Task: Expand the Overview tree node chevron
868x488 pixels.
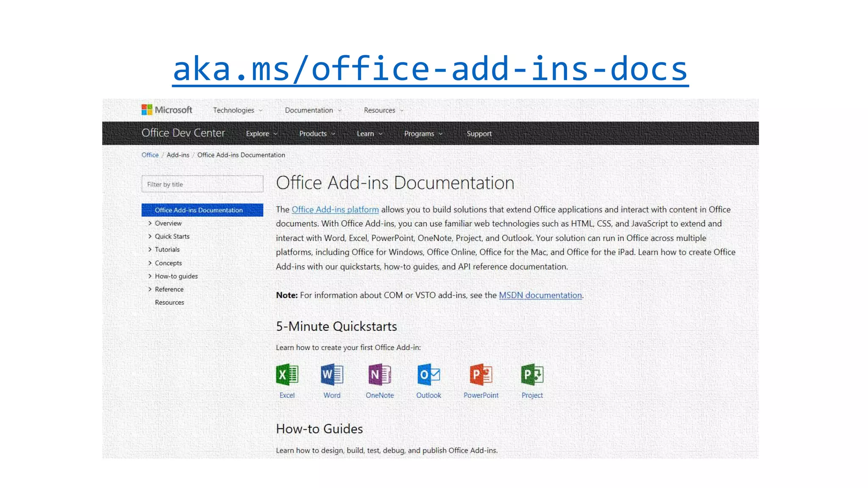Action: coord(150,223)
